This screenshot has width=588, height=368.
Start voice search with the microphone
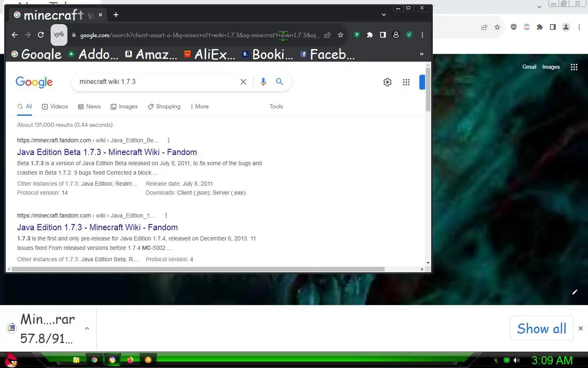pos(263,82)
